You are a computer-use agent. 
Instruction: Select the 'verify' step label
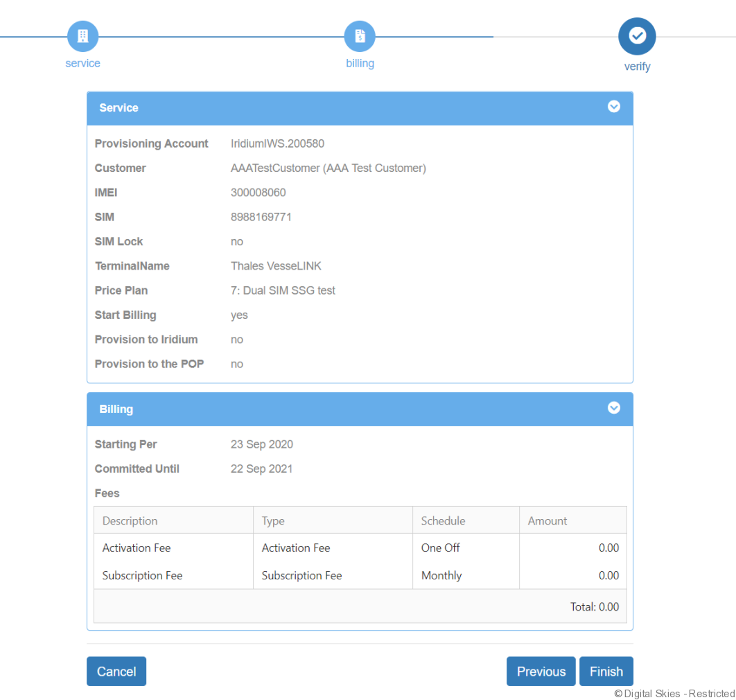637,67
